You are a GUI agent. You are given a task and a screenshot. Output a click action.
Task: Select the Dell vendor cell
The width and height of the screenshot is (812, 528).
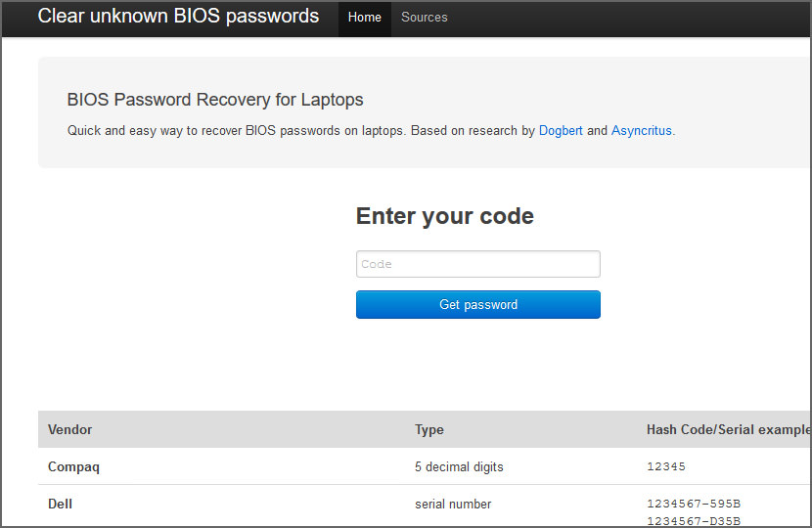[60, 505]
